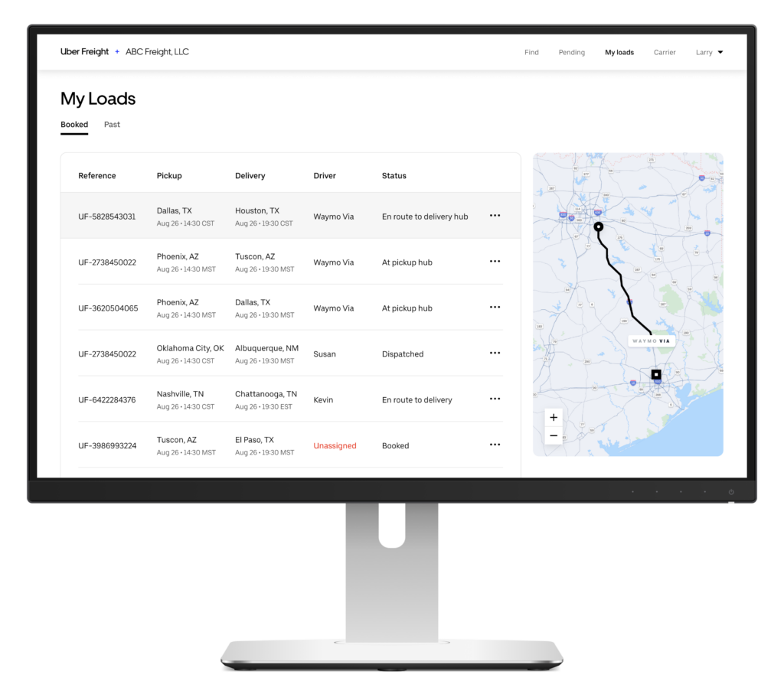Select the square destination marker on the map
This screenshot has width=784, height=681.
pyautogui.click(x=656, y=374)
